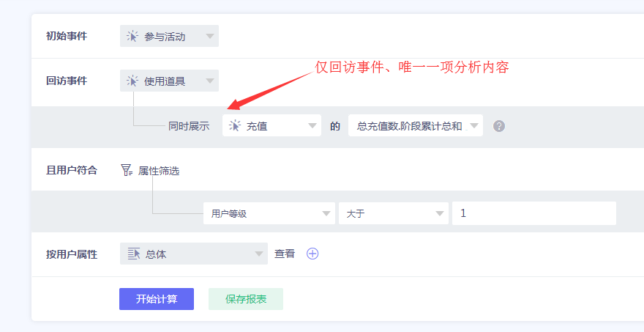Click the cursor icon beside 充值
The width and height of the screenshot is (644, 332).
pyautogui.click(x=234, y=126)
